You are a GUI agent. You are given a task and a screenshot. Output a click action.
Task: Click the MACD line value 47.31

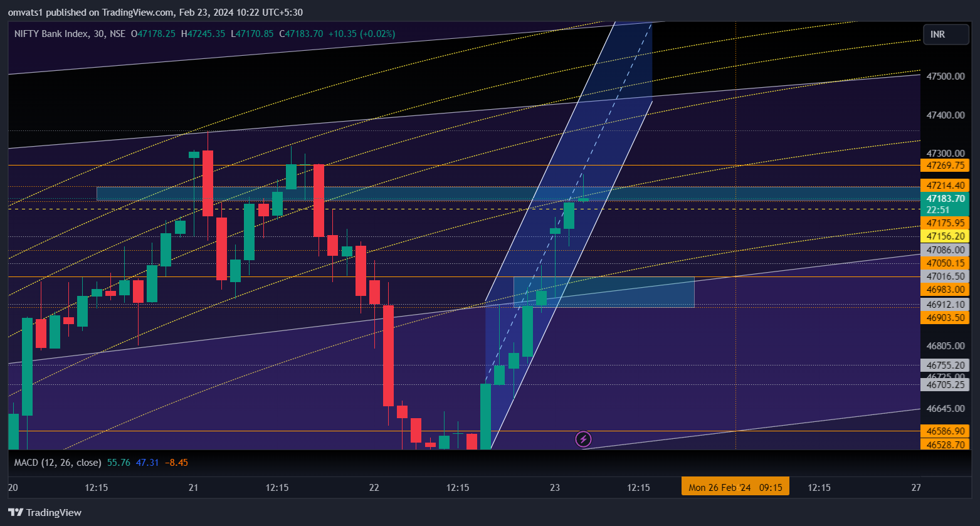pyautogui.click(x=147, y=463)
